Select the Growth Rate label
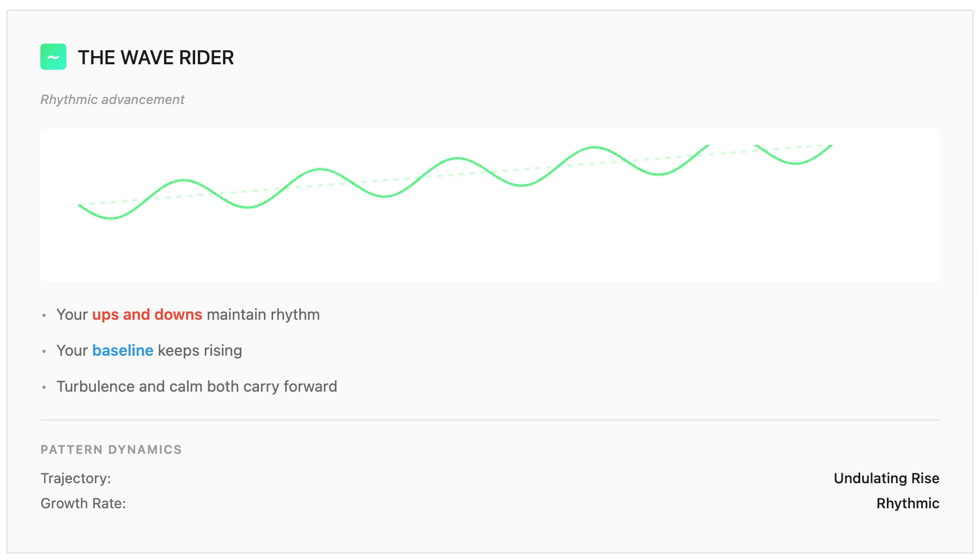The width and height of the screenshot is (979, 560). pos(83,503)
